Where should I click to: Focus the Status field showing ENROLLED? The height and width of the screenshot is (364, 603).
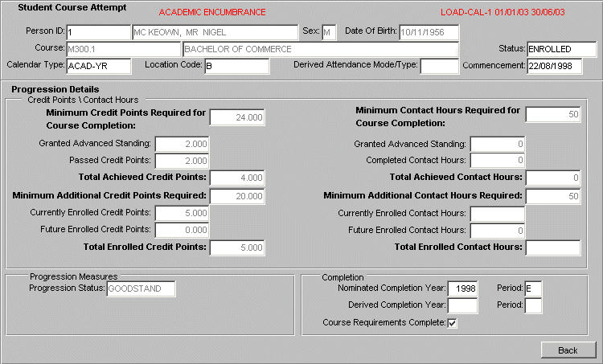pyautogui.click(x=561, y=49)
